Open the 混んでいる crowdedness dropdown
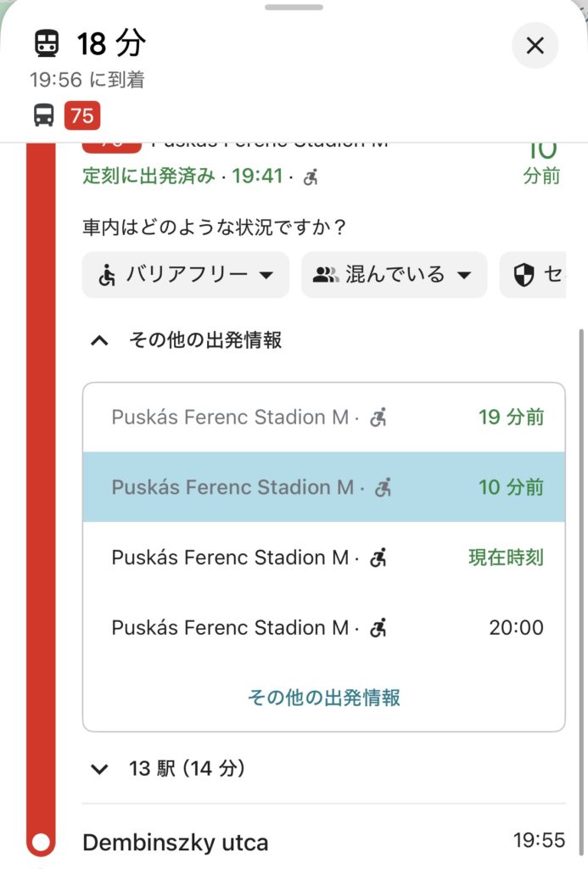This screenshot has width=588, height=869. coord(394,275)
